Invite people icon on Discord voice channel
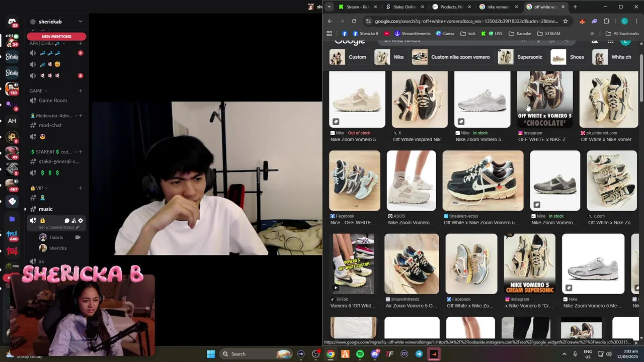 tap(73, 220)
